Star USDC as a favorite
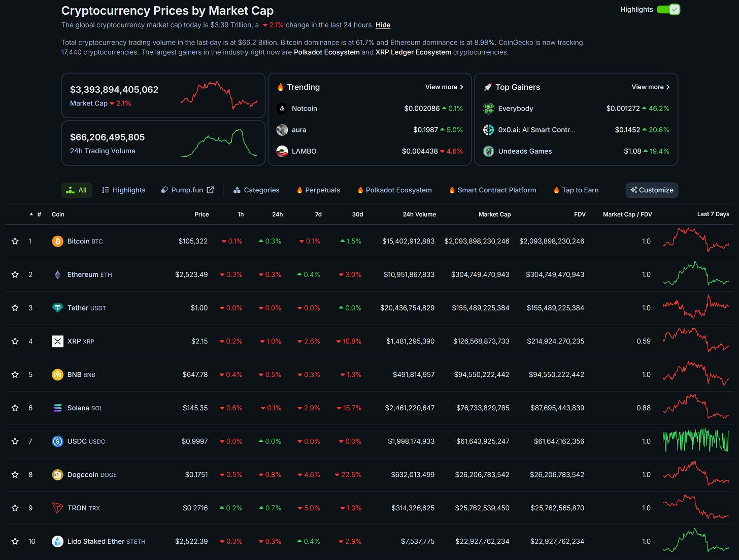Viewport: 739px width, 560px height. click(15, 441)
